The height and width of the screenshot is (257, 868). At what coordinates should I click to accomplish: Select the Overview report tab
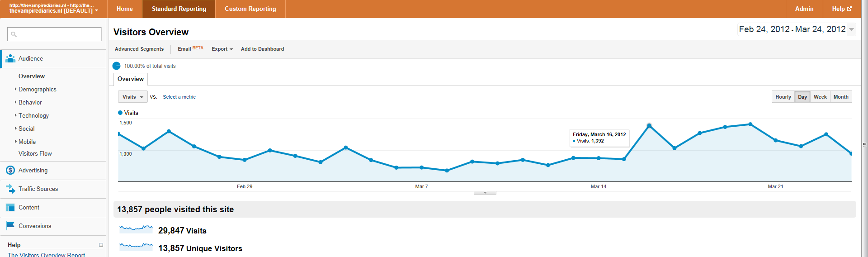coord(131,79)
